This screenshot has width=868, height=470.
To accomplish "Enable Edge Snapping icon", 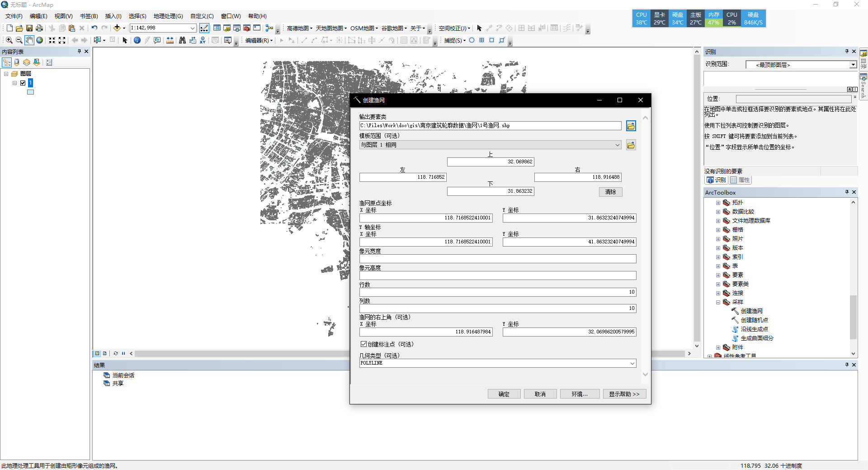I will [501, 40].
